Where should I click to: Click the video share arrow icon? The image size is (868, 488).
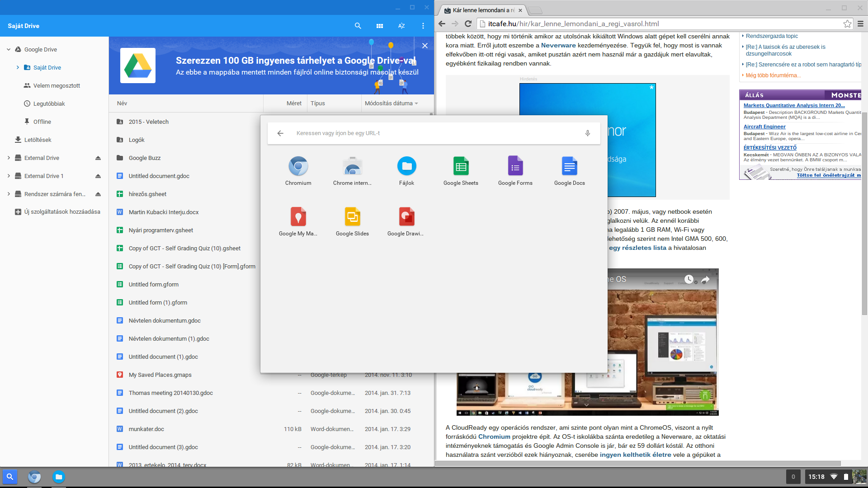pos(705,280)
